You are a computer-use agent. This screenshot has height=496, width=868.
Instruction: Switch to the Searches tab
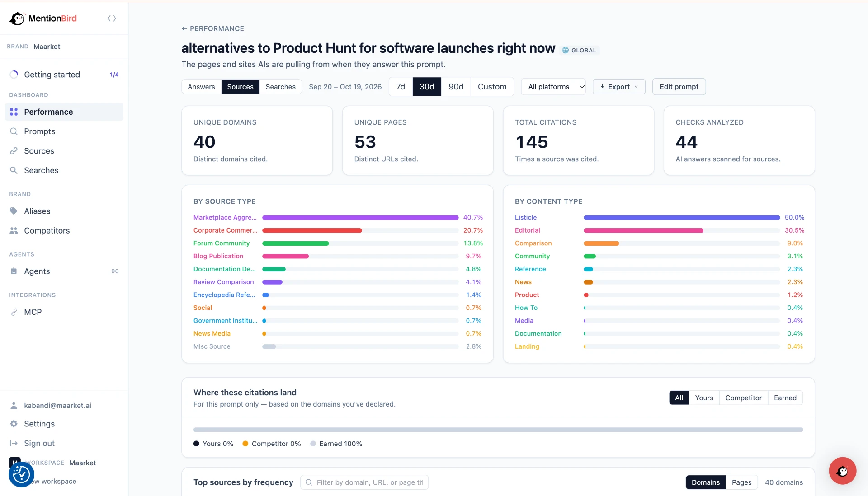tap(280, 87)
